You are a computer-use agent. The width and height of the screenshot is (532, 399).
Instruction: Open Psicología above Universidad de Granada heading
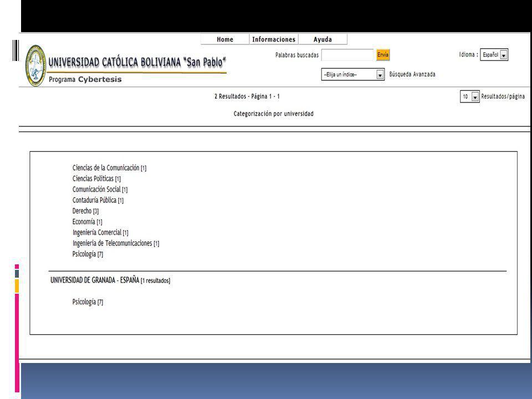(88, 254)
